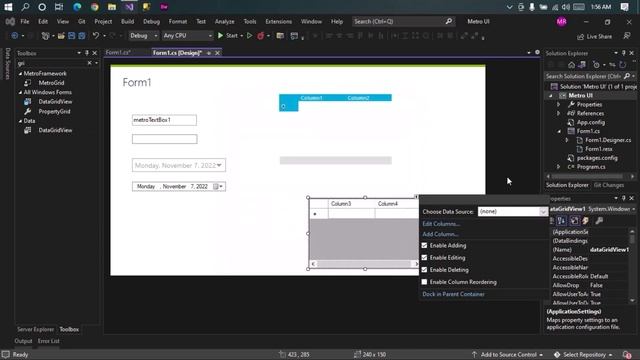The height and width of the screenshot is (360, 640).
Task: Open Chrome from the taskbar
Action: 94,7
